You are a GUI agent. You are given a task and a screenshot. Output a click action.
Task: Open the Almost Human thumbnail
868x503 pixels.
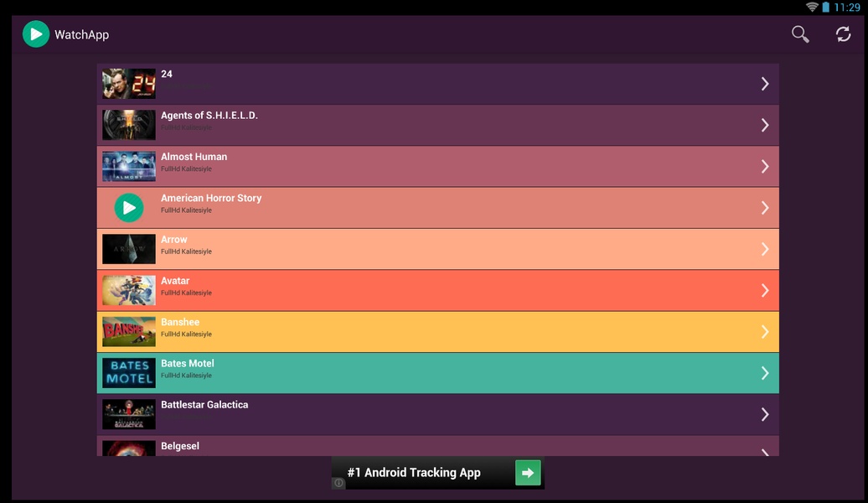(129, 166)
